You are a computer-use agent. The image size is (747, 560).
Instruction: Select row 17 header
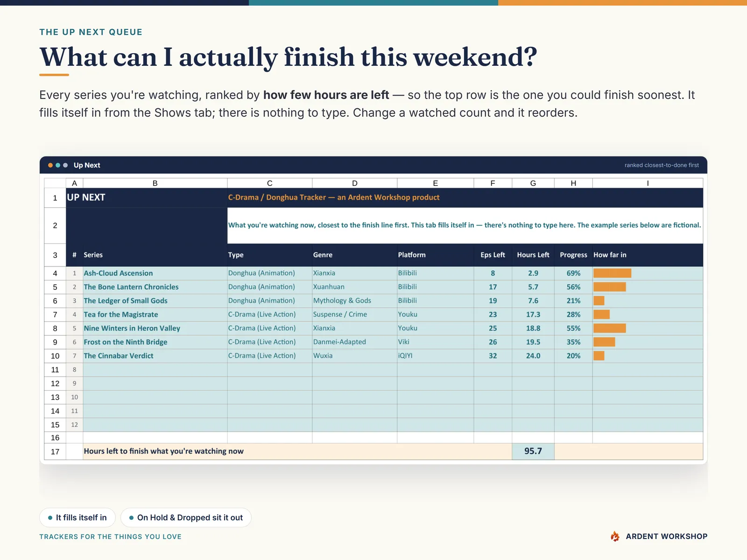[x=55, y=451]
